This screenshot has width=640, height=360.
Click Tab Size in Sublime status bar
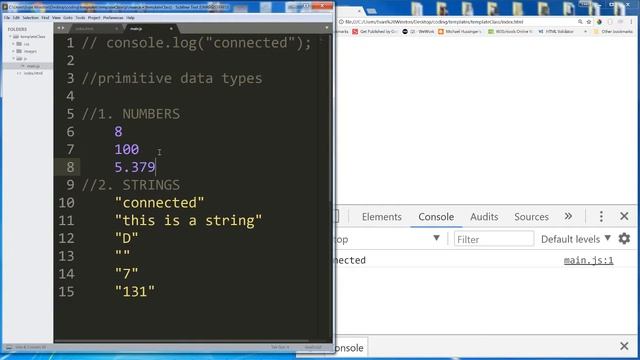[280, 347]
